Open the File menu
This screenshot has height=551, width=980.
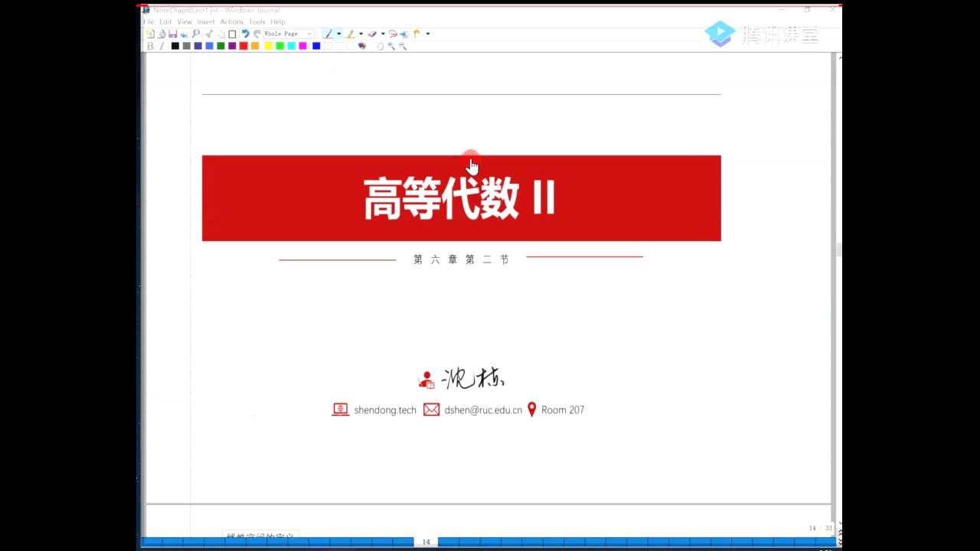tap(149, 21)
